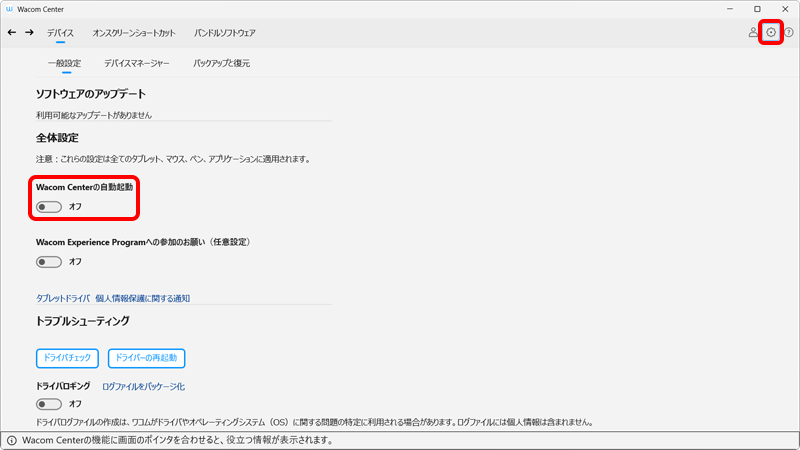Click the ソフトウェアのアップデート heading
The width and height of the screenshot is (800, 450).
click(x=91, y=94)
